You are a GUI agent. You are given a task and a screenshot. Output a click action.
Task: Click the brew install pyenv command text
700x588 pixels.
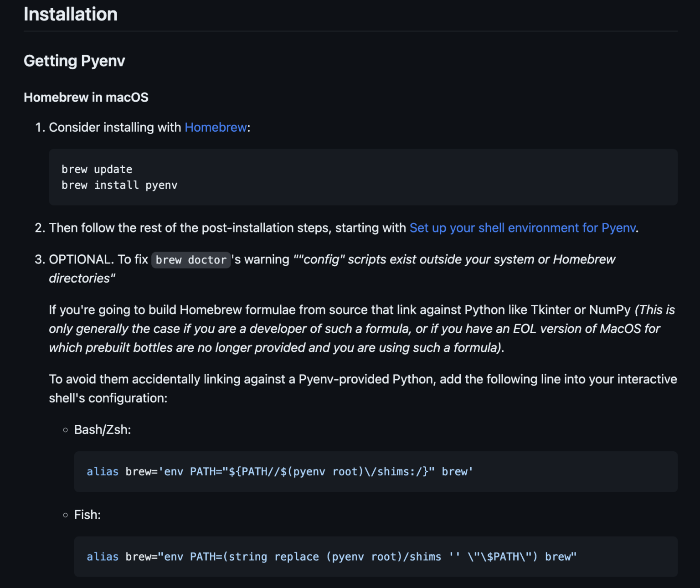click(x=119, y=185)
